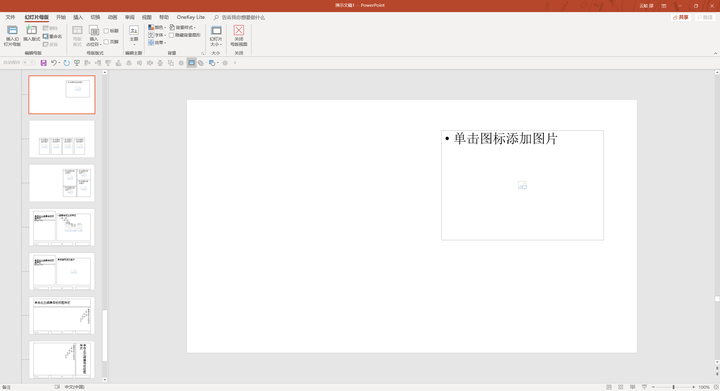Select the layout thumbnail with four picture placeholders in a row

pos(62,139)
